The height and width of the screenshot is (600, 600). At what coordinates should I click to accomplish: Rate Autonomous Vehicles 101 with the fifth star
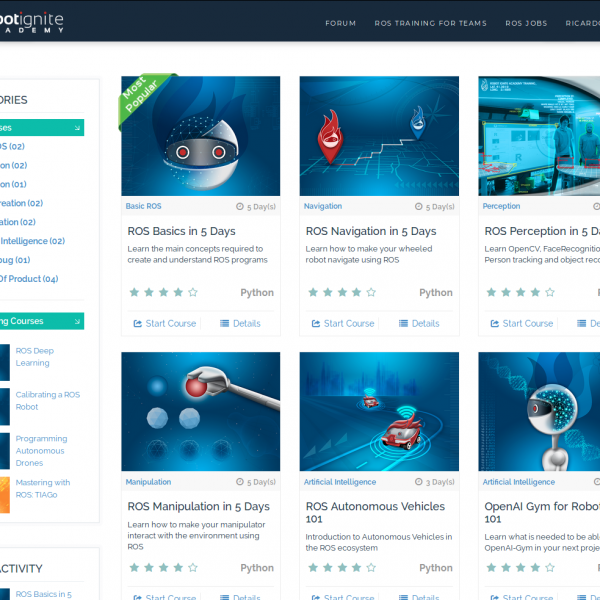pos(371,567)
